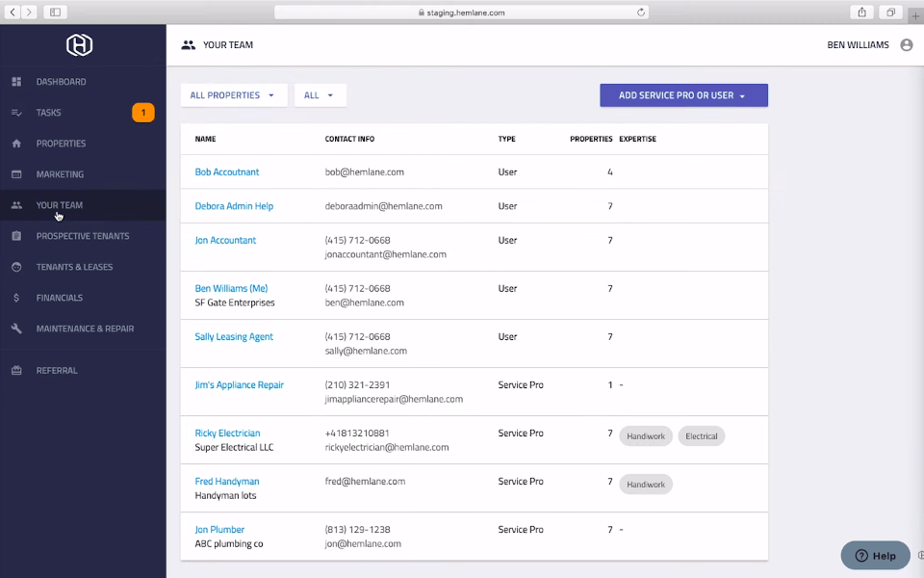Click the TYPE column header
Image resolution: width=924 pixels, height=578 pixels.
[x=507, y=139]
